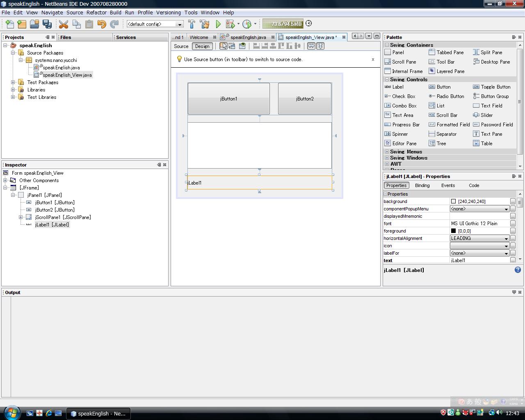Click the Save All icon
This screenshot has width=525, height=420.
[47, 24]
